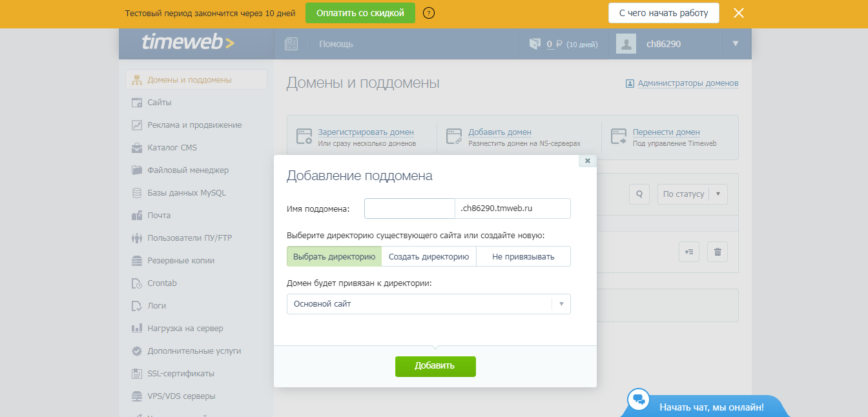Click the user avatar icon
868x417 pixels.
[x=626, y=44]
